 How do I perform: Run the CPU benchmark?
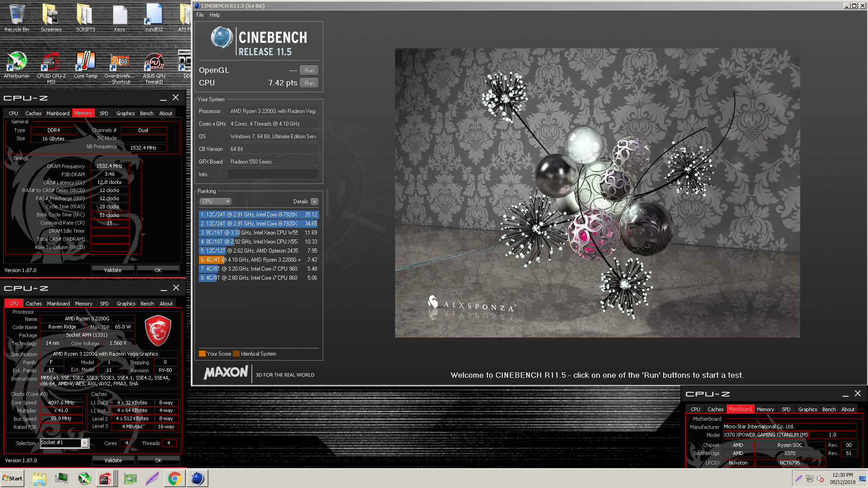(309, 83)
